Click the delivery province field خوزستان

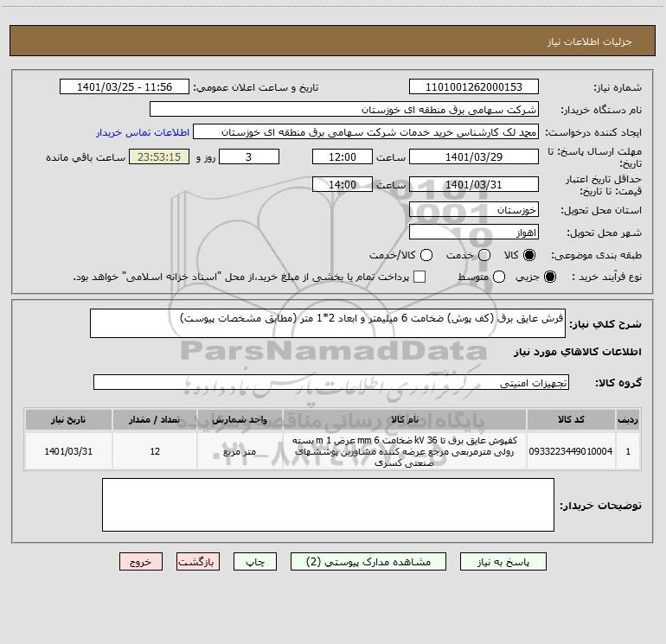[x=474, y=209]
